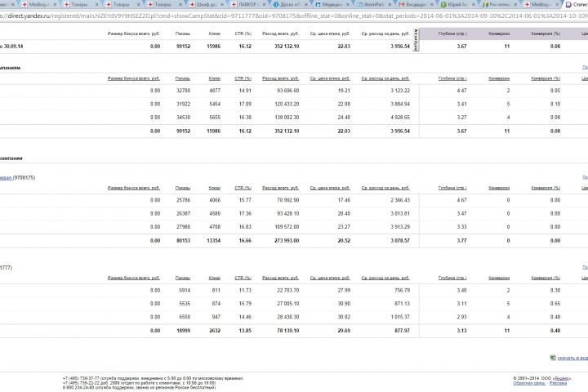This screenshot has width=588, height=392.
Task: Select the 80153 impressions total cell
Action: (x=184, y=241)
